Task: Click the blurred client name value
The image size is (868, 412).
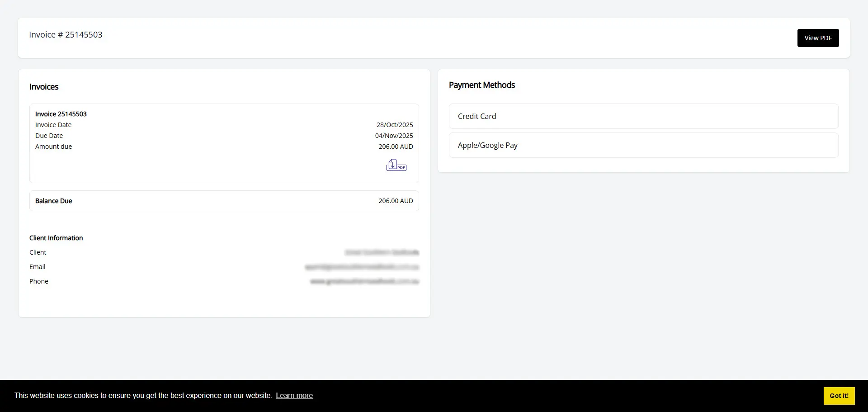Action: coord(382,252)
